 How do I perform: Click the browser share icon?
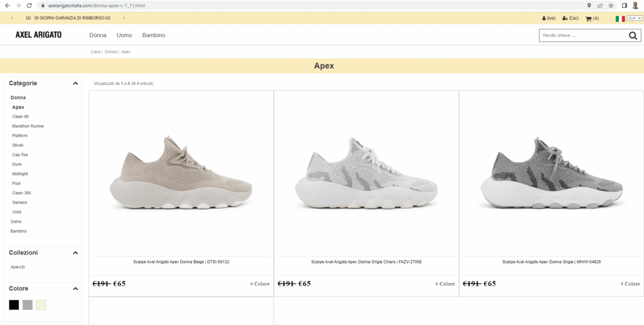(600, 6)
